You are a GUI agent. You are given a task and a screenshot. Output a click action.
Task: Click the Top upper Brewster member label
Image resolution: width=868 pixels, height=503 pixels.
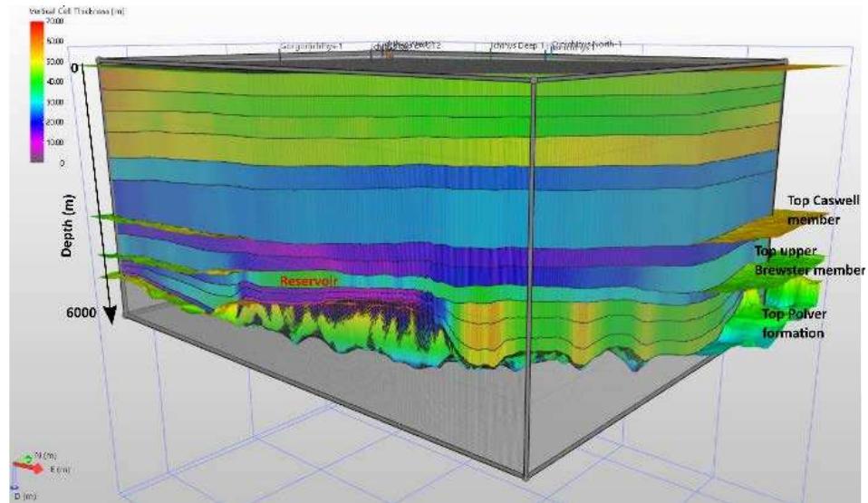(809, 260)
